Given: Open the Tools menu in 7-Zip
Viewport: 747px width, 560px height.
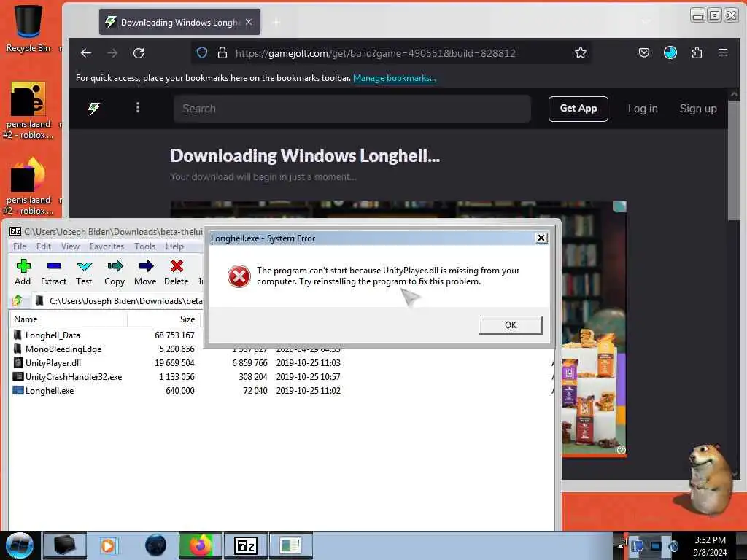Looking at the screenshot, I should click(145, 246).
